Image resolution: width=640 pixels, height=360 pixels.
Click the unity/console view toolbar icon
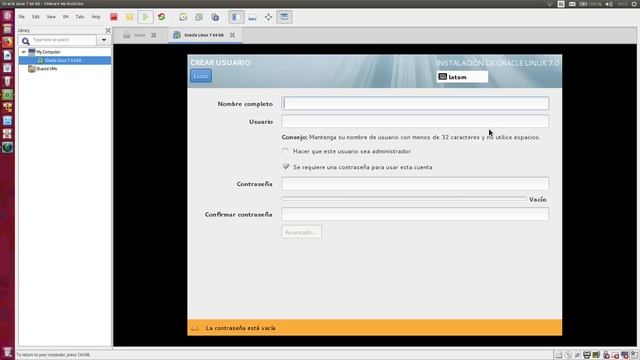pyautogui.click(x=284, y=17)
